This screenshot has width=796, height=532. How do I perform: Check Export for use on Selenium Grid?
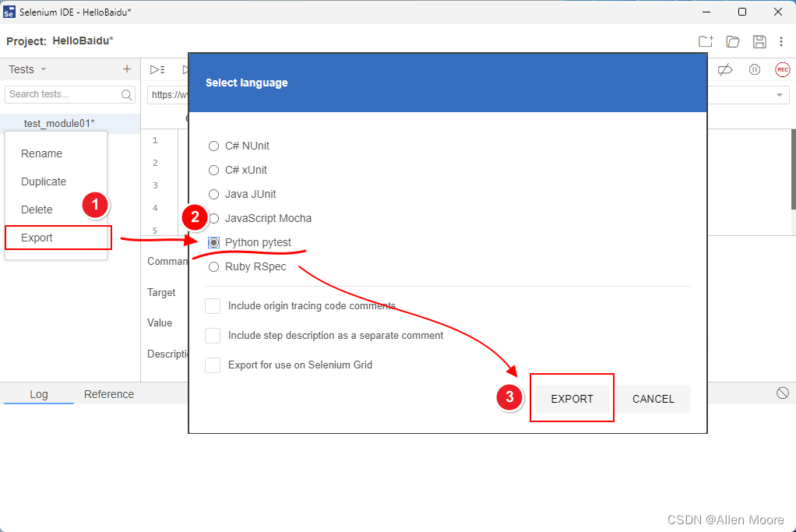[x=213, y=365]
